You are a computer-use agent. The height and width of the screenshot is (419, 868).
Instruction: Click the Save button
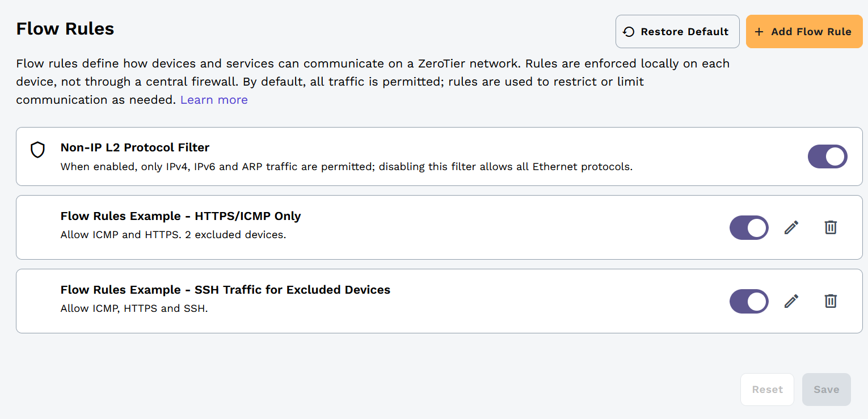point(826,390)
